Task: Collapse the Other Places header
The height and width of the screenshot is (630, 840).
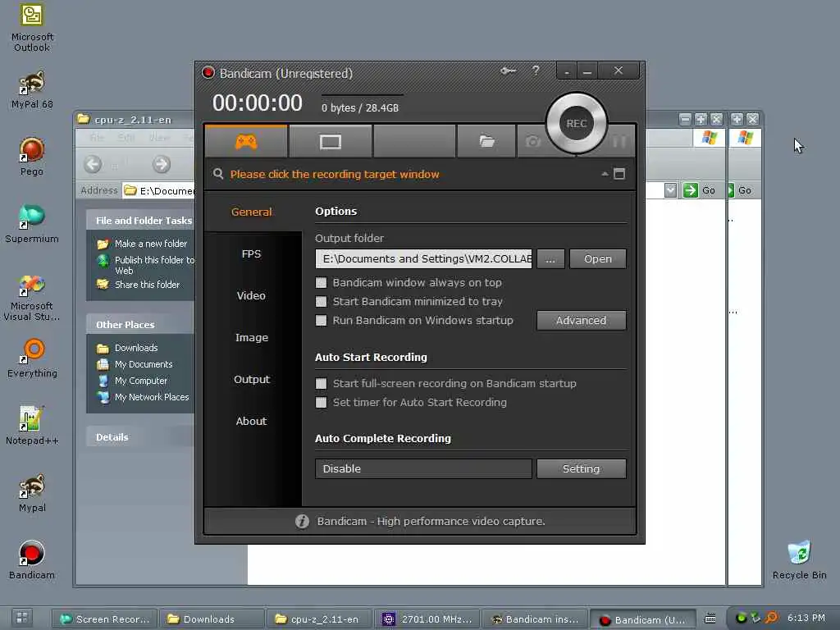Action: (140, 325)
